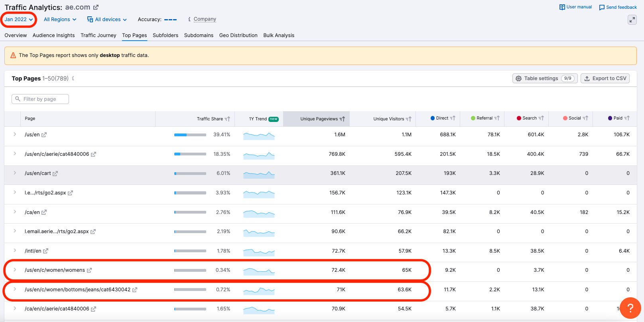The image size is (644, 322).
Task: Click the 1Y Trend column header
Action: tap(264, 119)
